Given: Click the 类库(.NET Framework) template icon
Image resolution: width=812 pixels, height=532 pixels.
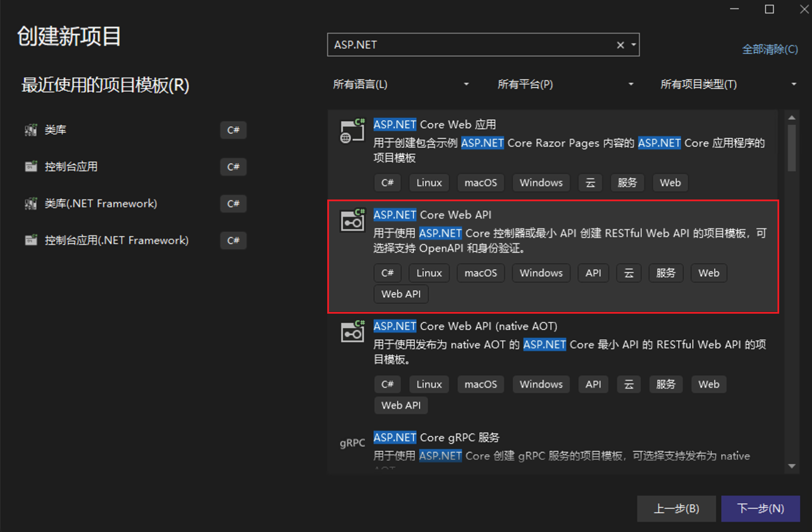Looking at the screenshot, I should (x=31, y=203).
